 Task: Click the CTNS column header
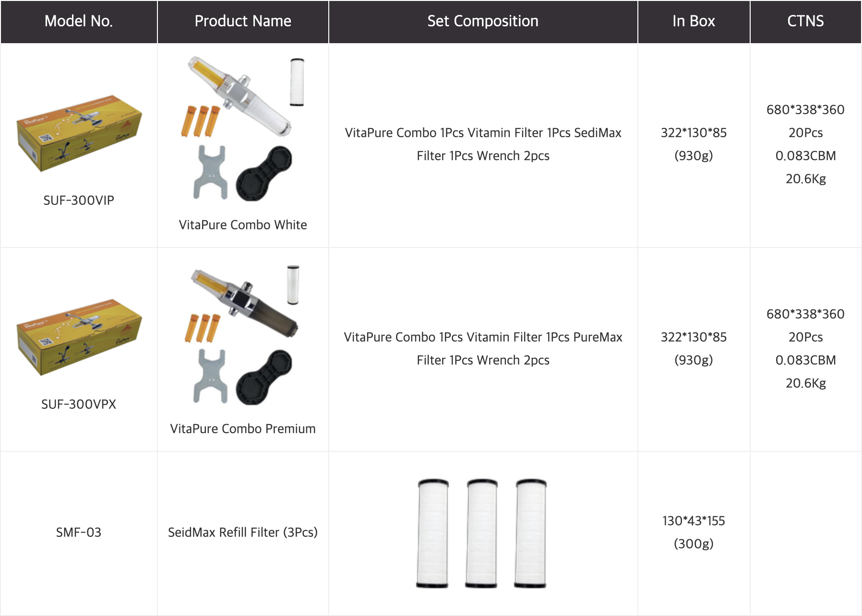(805, 21)
